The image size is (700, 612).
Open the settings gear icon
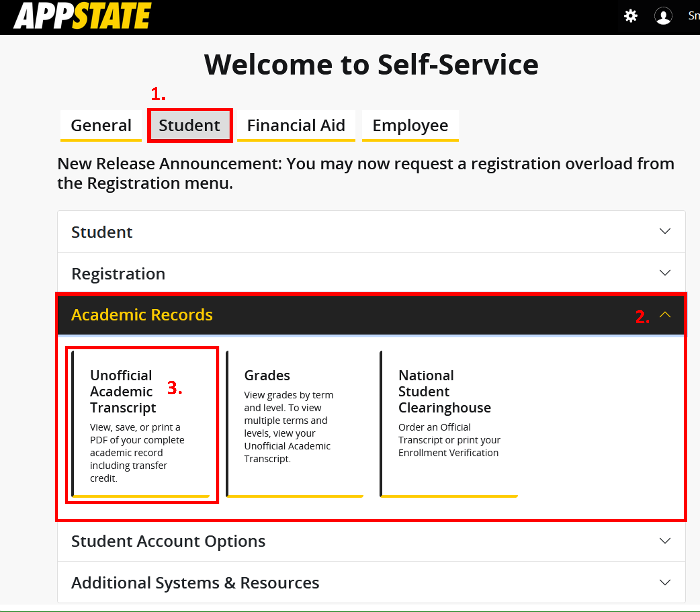[x=631, y=16]
